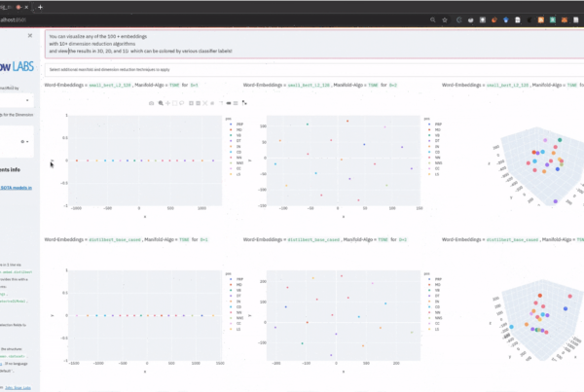Toggle MD trace in small_bert 1D plot legend
Viewport: 584px width, 392px height.
(237, 130)
